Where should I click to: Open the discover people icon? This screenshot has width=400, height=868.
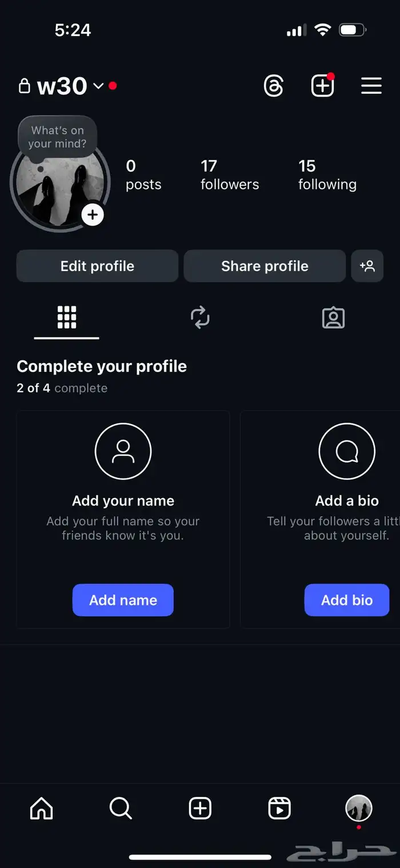(367, 266)
